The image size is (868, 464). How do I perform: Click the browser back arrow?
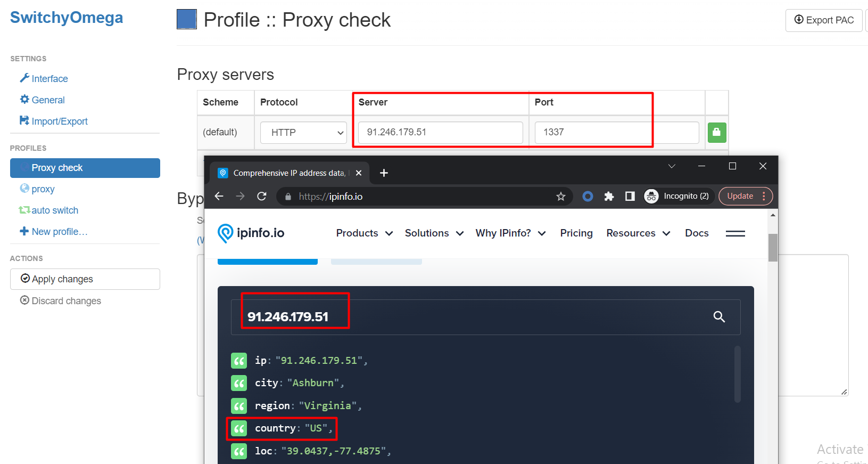219,197
